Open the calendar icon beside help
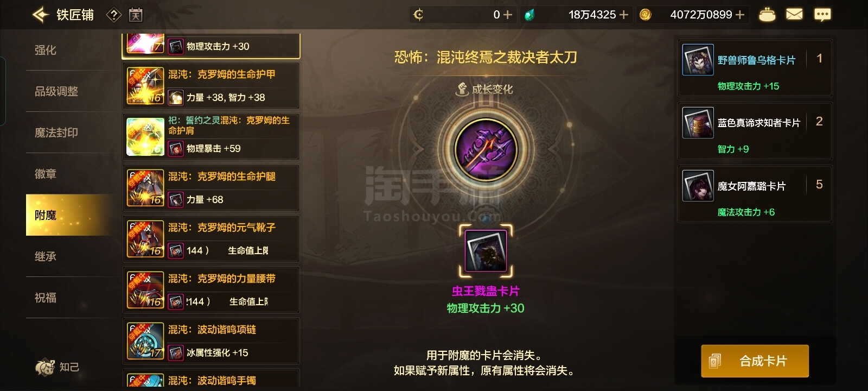The height and width of the screenshot is (391, 868). 136,15
